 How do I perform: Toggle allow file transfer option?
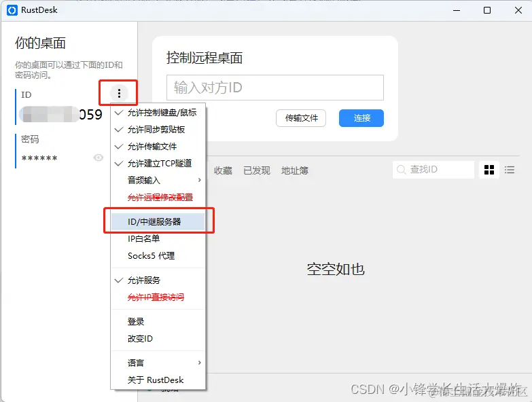click(x=158, y=147)
